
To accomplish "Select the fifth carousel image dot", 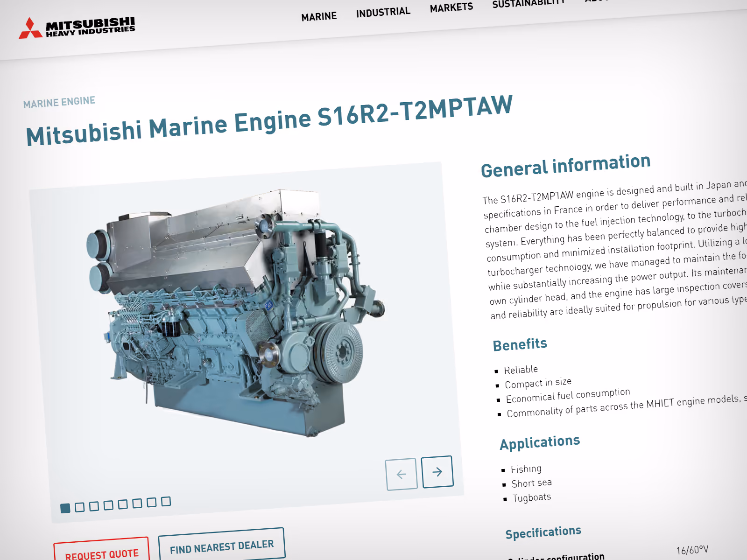I will pos(123,504).
